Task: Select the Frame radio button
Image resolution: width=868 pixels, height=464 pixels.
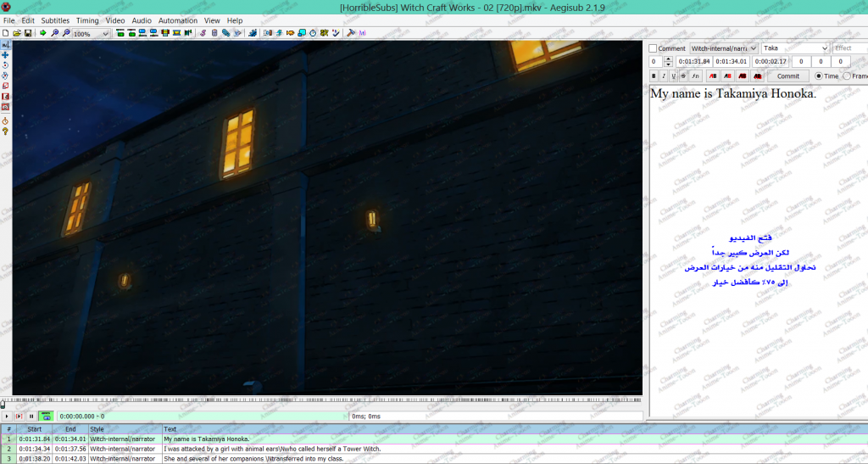Action: click(x=847, y=76)
